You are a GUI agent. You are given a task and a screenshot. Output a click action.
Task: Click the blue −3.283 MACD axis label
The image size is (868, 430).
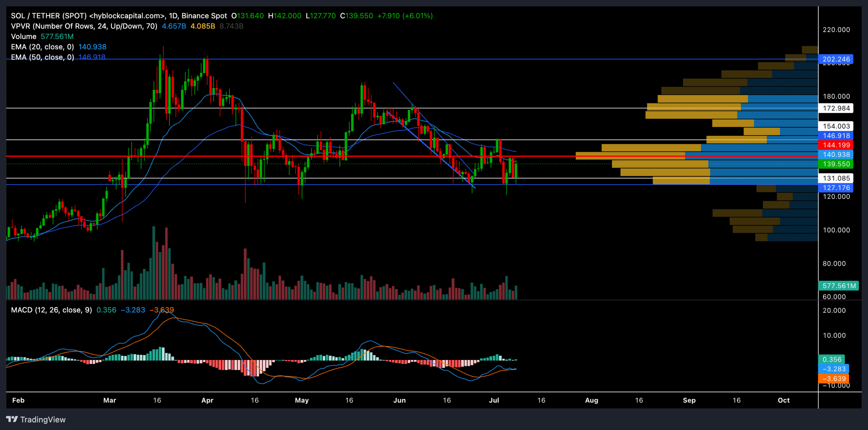click(x=833, y=369)
